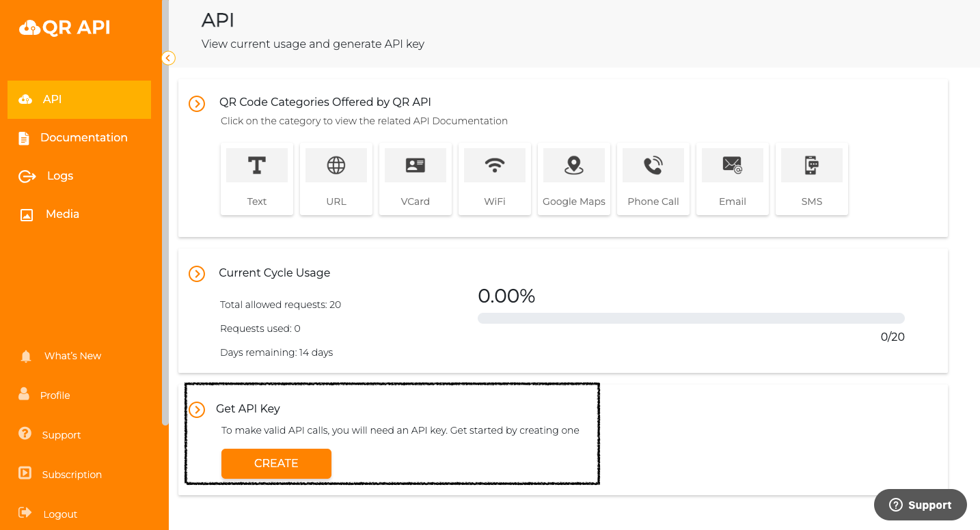Click the usage progress bar
The width and height of the screenshot is (980, 530).
coord(691,318)
